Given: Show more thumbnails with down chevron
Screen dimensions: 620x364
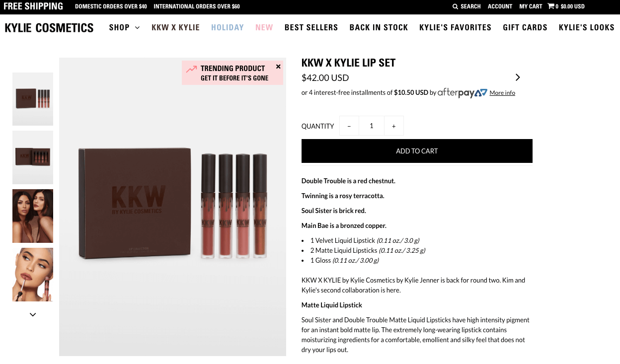Looking at the screenshot, I should 33,314.
